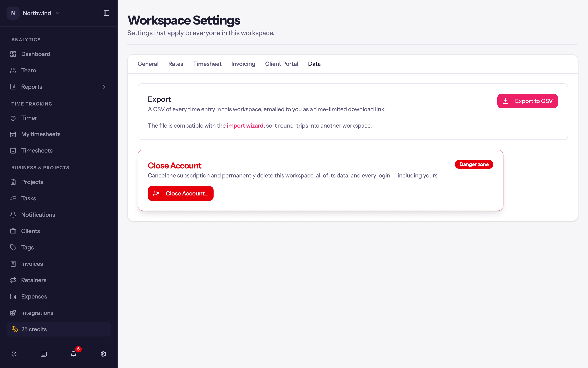Open keyboard shortcuts icon

(x=44, y=354)
